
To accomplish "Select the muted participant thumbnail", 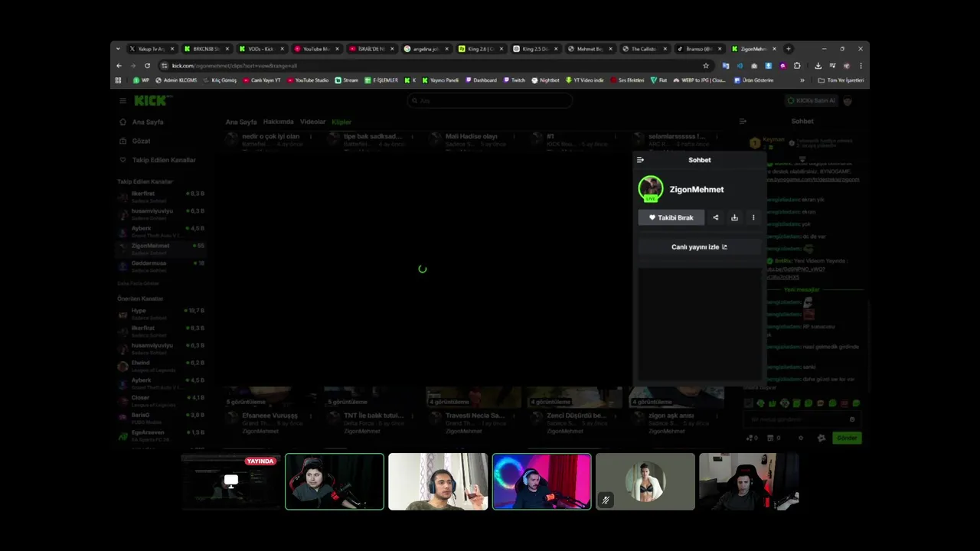I will tap(645, 481).
